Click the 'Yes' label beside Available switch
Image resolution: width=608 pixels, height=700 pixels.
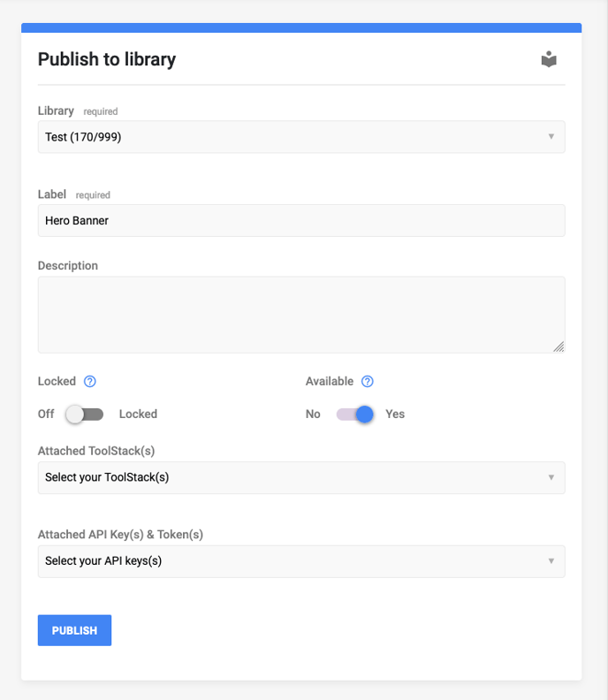pos(395,415)
